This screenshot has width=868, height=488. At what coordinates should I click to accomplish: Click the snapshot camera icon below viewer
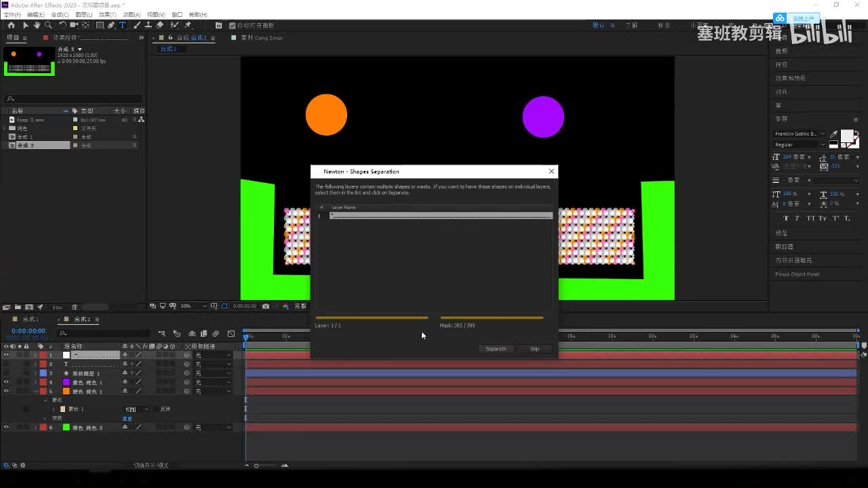coord(266,306)
